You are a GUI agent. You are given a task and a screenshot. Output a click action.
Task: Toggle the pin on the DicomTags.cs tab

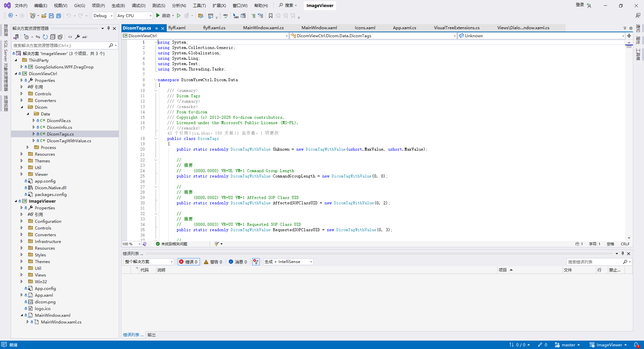click(x=157, y=28)
